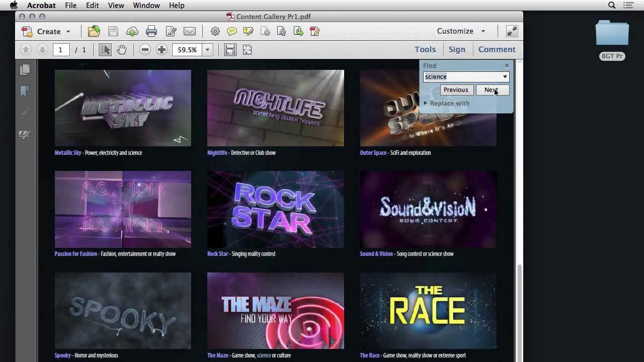Open the View menu
Viewport: 644px width, 362px height.
point(116,5)
